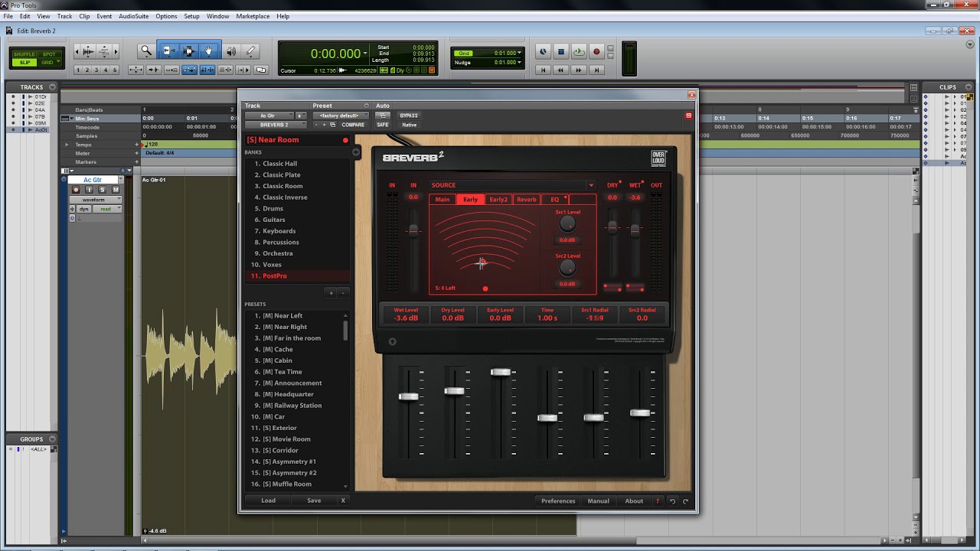Toggle COMPARE in plug-in header
980x551 pixels.
(353, 125)
